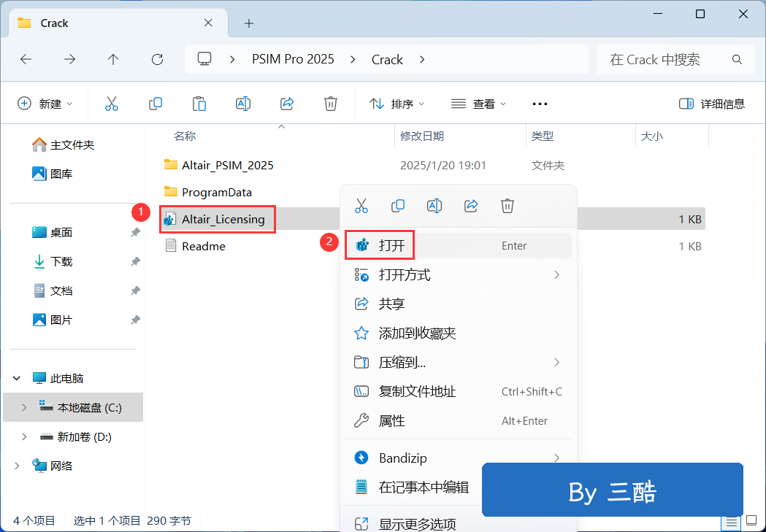Click the Share icon in the toolbar
Screen dimensions: 766x532
tap(287, 104)
